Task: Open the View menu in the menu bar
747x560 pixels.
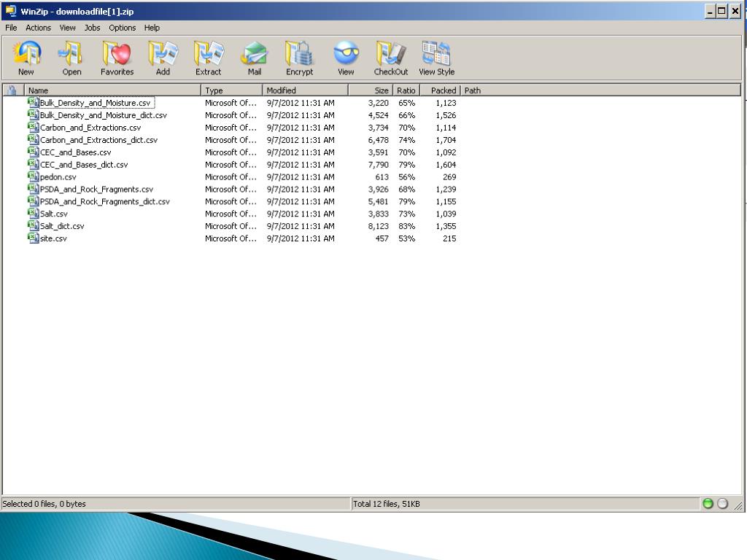Action: click(x=67, y=28)
